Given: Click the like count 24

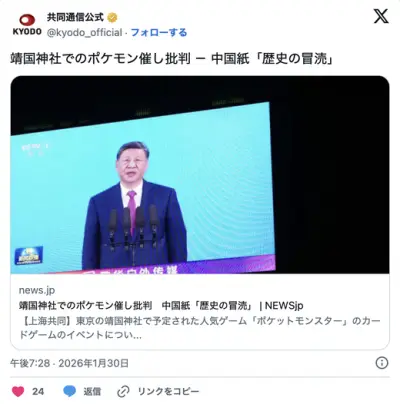Looking at the screenshot, I should 38,391.
